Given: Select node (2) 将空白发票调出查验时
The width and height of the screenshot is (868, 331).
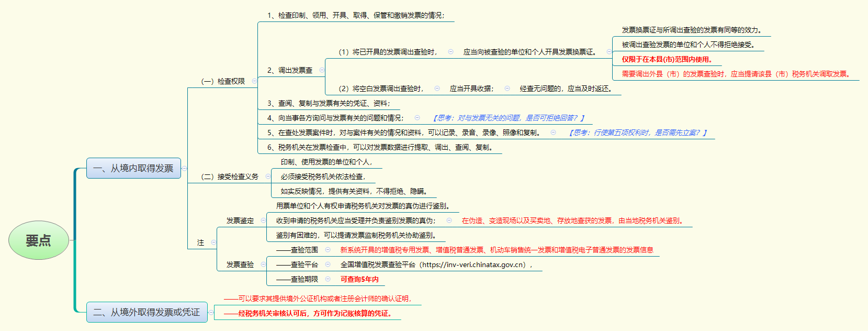Looking at the screenshot, I should tap(381, 89).
